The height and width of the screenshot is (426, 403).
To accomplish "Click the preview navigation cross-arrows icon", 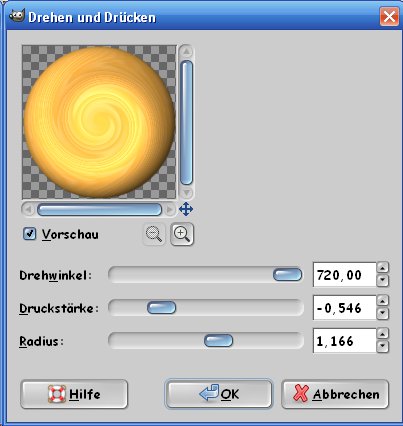I will (x=186, y=210).
